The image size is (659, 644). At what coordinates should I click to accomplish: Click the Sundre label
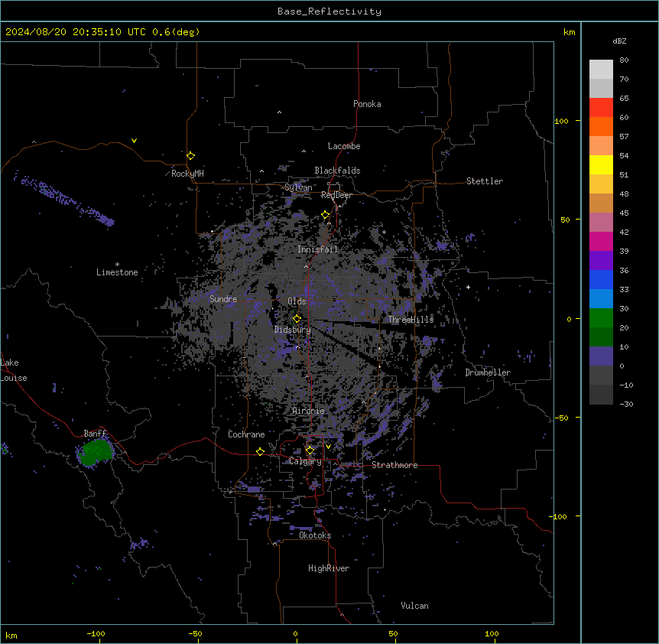coord(223,299)
